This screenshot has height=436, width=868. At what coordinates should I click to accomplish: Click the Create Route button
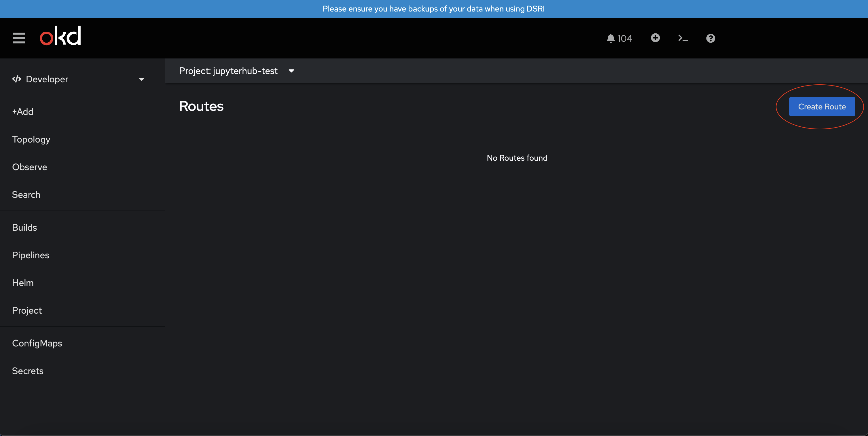tap(822, 107)
